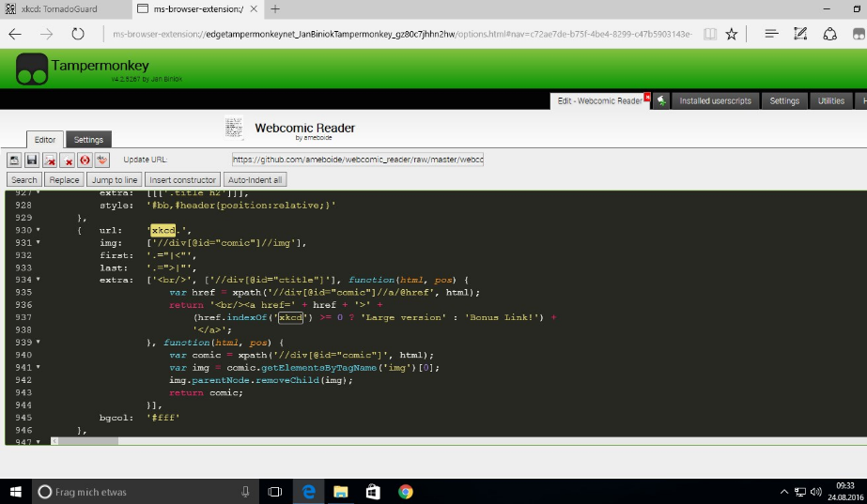Show hidden tray icons chevron
This screenshot has width=867, height=504.
[784, 491]
